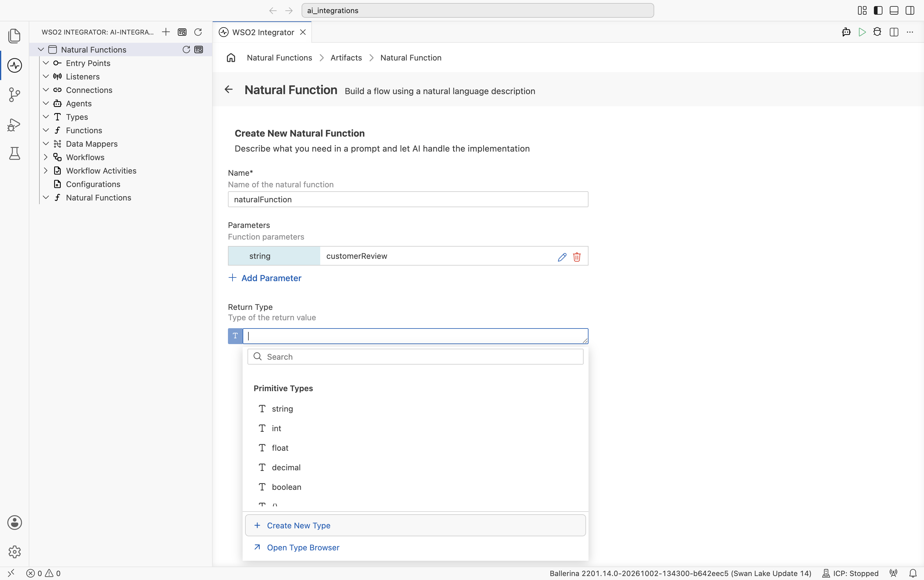Image resolution: width=924 pixels, height=580 pixels.
Task: Select the Configurations tree item
Action: pos(93,184)
